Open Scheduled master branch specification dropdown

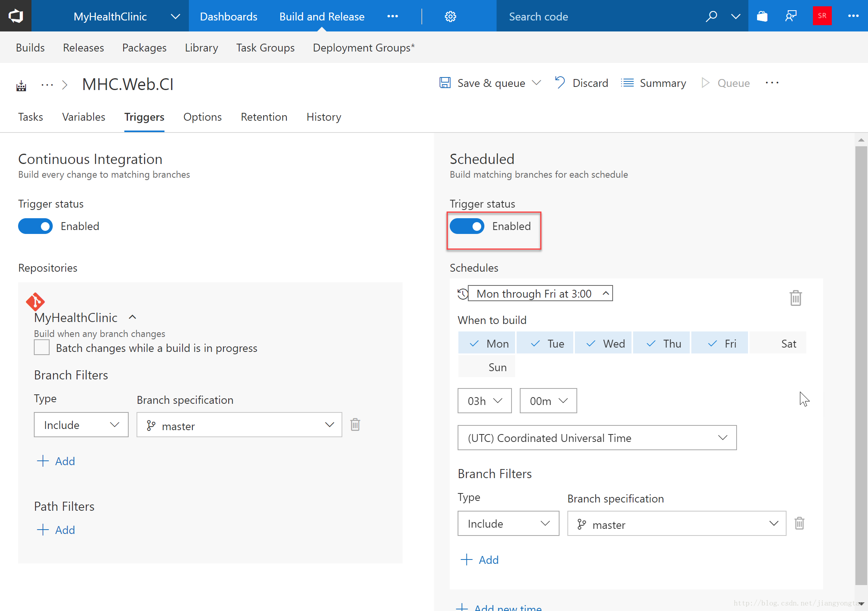(677, 523)
